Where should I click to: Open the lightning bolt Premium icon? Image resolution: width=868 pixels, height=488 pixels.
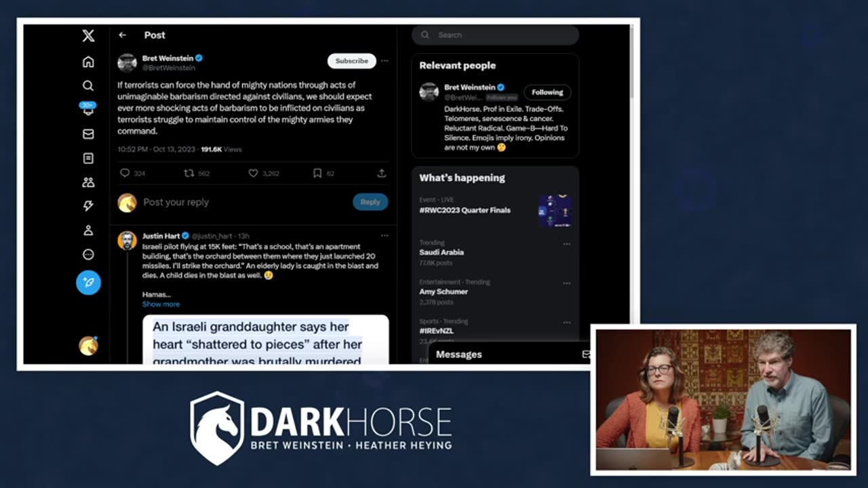[88, 206]
